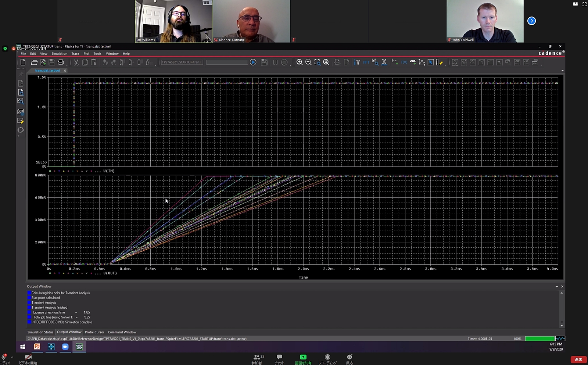Open the File menu
This screenshot has width=588, height=365.
[x=23, y=54]
